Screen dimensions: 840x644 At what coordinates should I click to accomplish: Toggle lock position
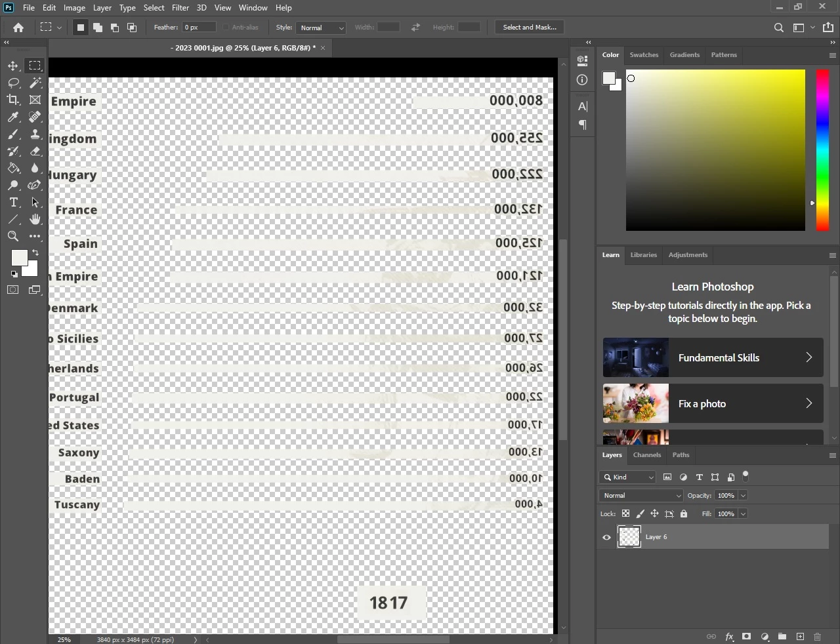point(654,514)
